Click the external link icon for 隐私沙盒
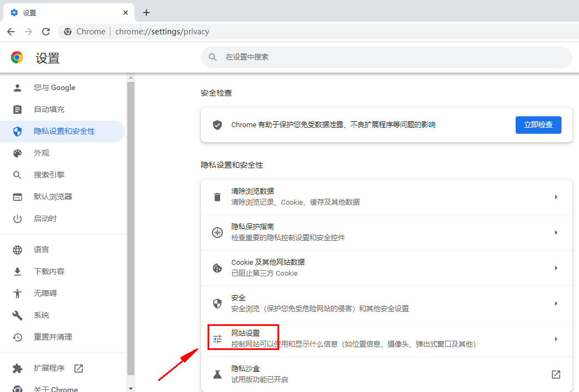579x392 pixels. pyautogui.click(x=556, y=375)
